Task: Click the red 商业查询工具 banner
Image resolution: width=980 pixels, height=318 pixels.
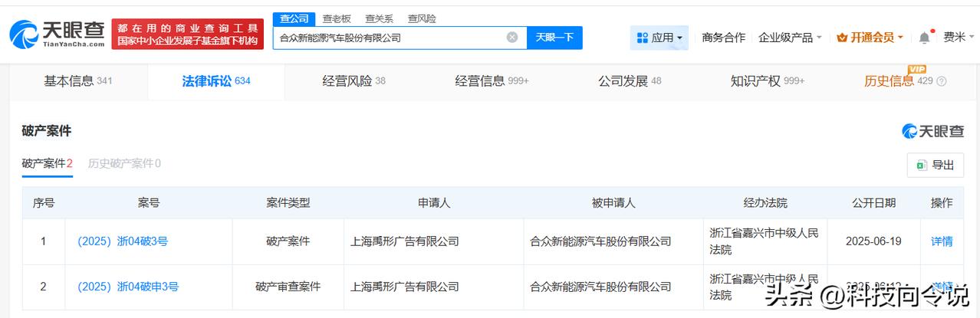Action: 187,34
